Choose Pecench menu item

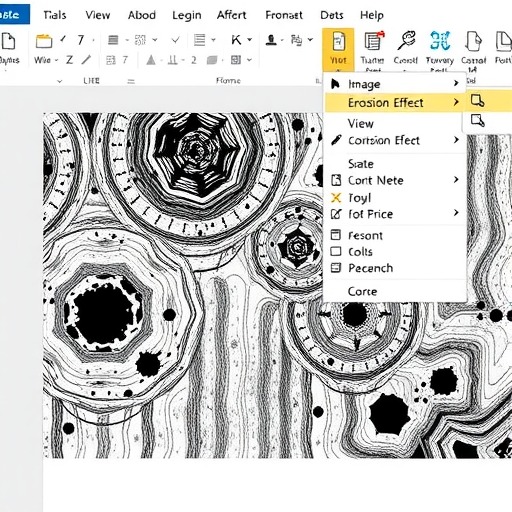click(395, 268)
